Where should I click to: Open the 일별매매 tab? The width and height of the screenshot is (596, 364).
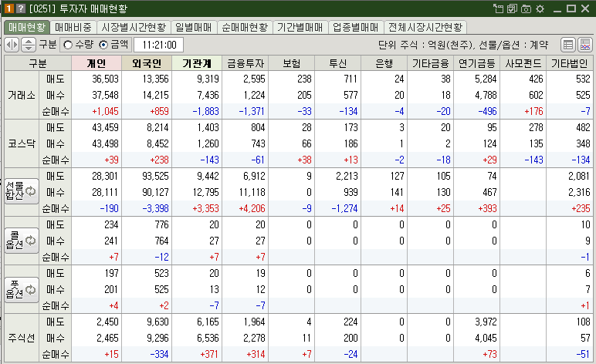[x=194, y=27]
